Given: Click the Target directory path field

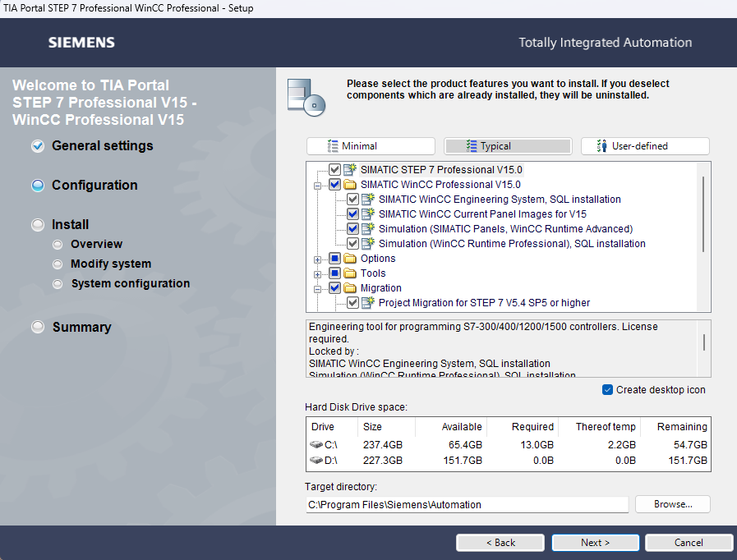Looking at the screenshot, I should (467, 505).
